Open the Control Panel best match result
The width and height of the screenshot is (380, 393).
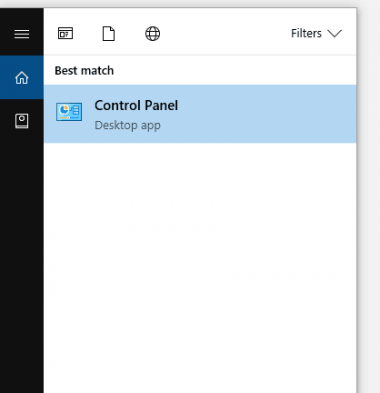200,114
